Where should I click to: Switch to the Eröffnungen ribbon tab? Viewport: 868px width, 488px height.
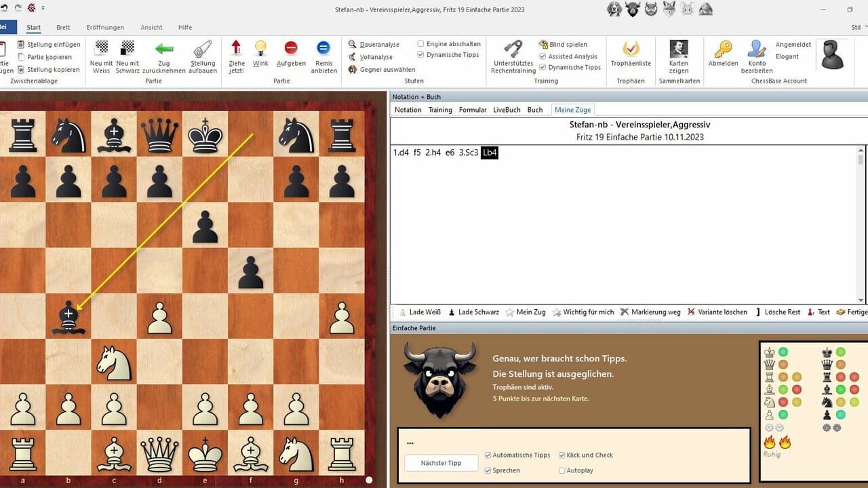pyautogui.click(x=105, y=28)
